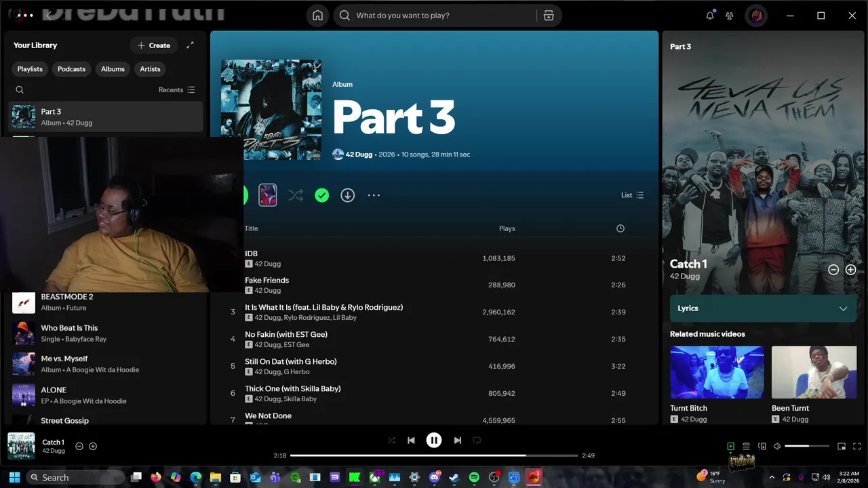Toggle shuffle in the playback bar
Image resolution: width=868 pixels, height=488 pixels.
pos(391,441)
